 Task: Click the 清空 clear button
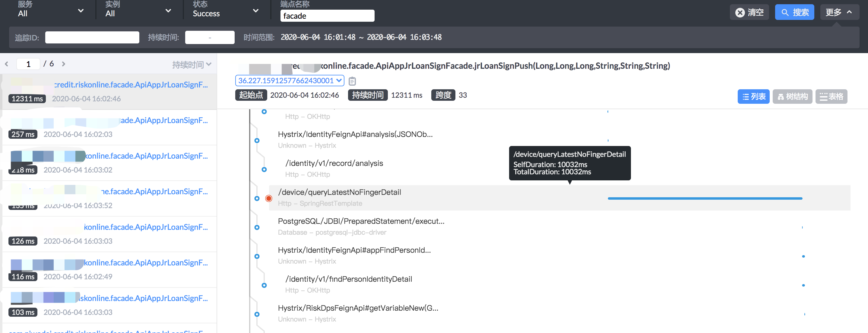pos(749,12)
